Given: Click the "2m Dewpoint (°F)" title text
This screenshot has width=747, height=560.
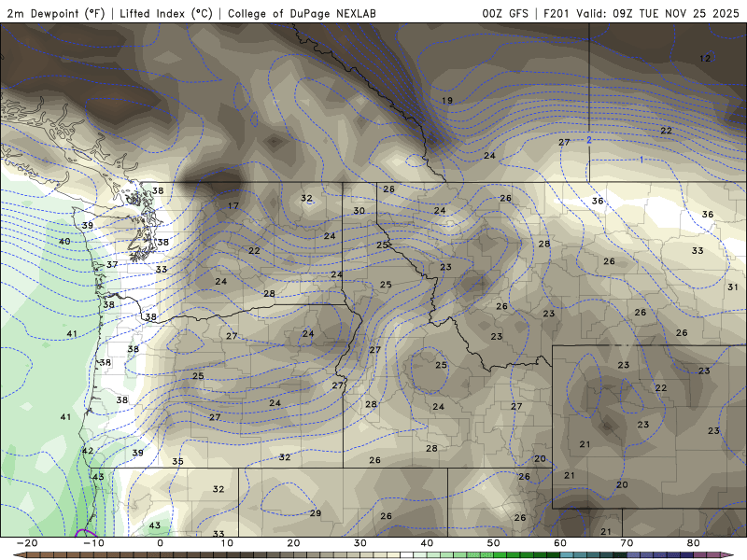Looking at the screenshot, I should [56, 13].
